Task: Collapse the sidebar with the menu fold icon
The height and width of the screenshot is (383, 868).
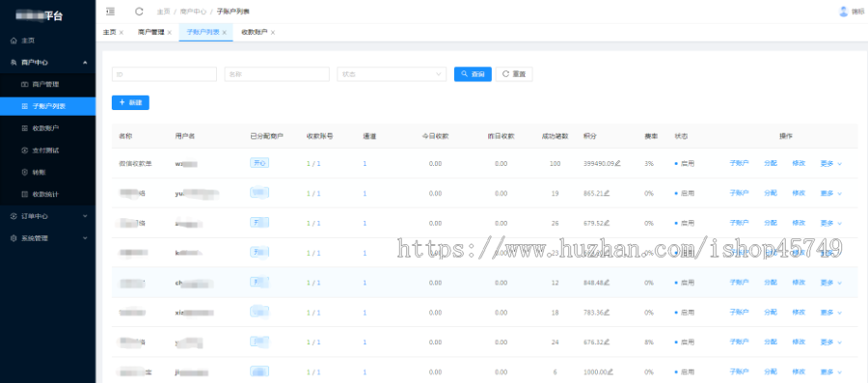Action: 110,11
